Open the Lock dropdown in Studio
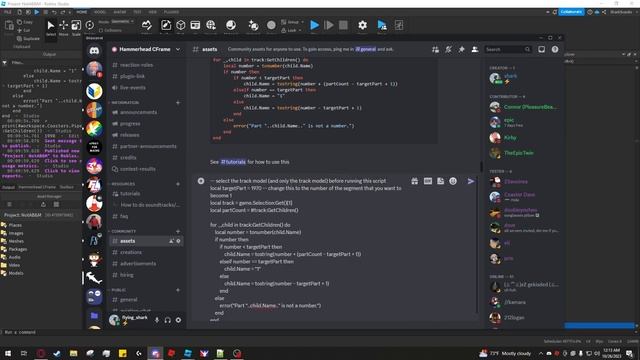The width and height of the screenshot is (640, 360). (291, 30)
